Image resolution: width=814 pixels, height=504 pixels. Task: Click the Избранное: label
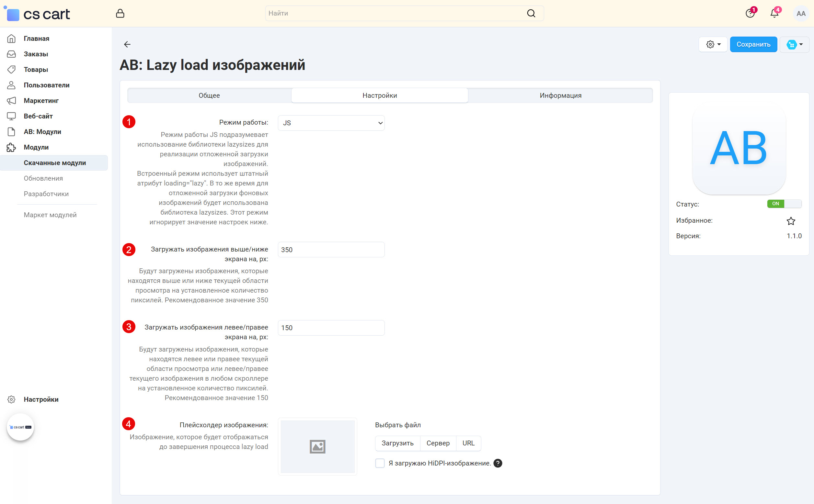[x=694, y=220]
